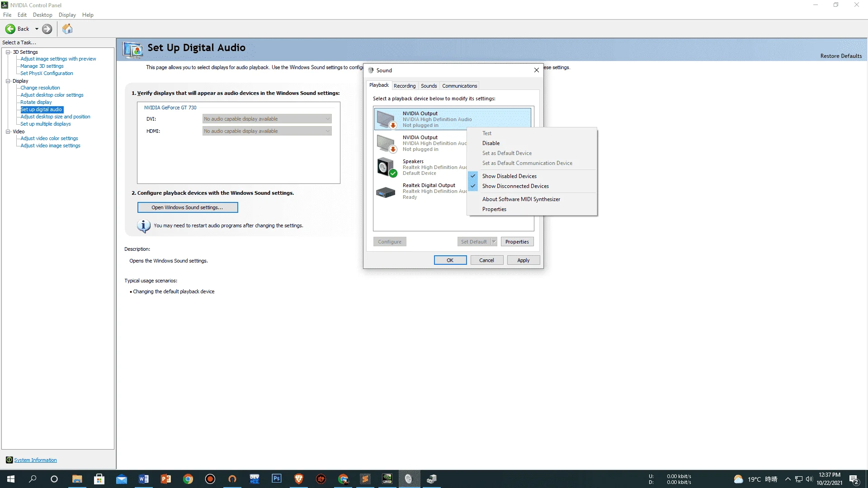Switch to Microsoft Word in the taskbar

pyautogui.click(x=143, y=479)
